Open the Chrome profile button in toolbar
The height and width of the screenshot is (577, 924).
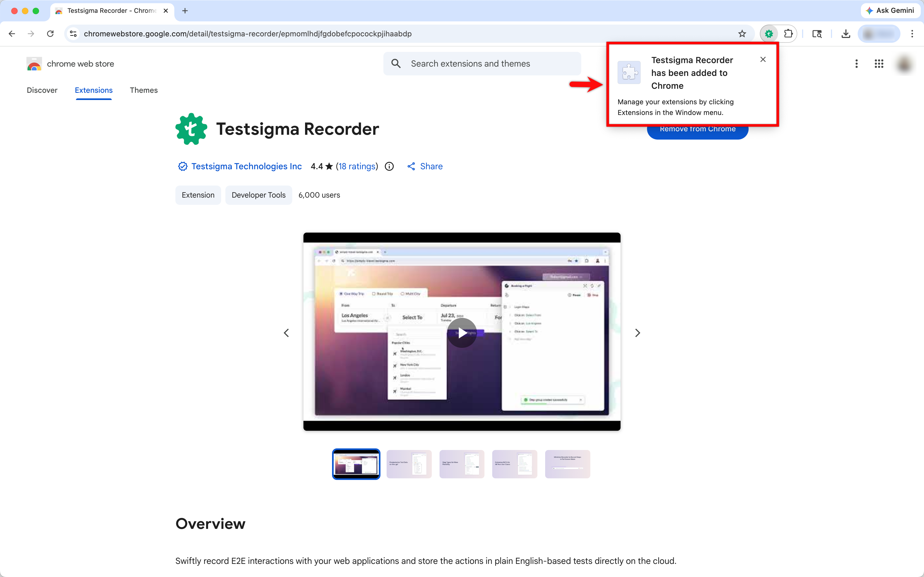coord(879,34)
